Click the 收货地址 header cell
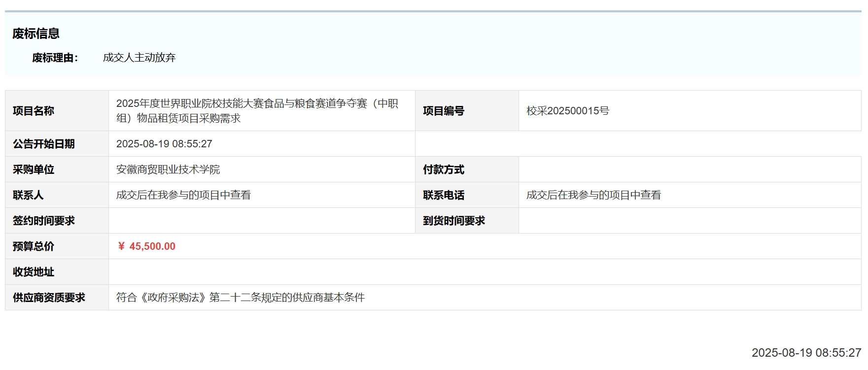Screen dimensions: 868x370 pos(34,272)
